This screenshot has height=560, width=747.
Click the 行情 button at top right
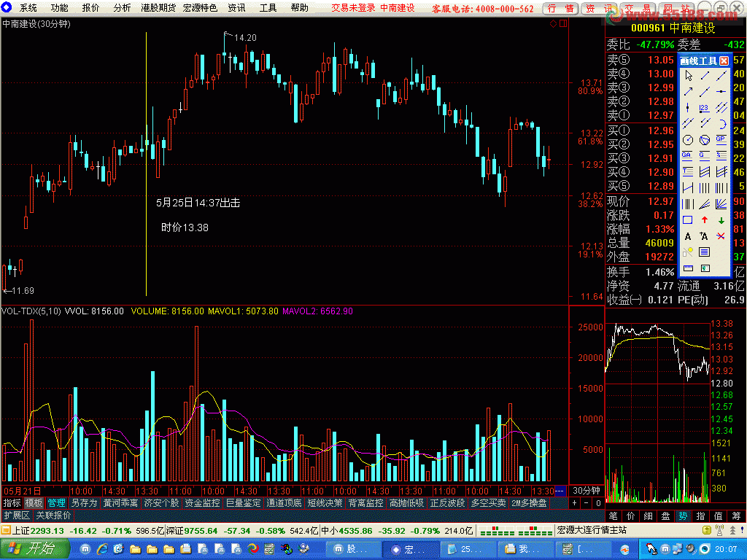pyautogui.click(x=560, y=8)
